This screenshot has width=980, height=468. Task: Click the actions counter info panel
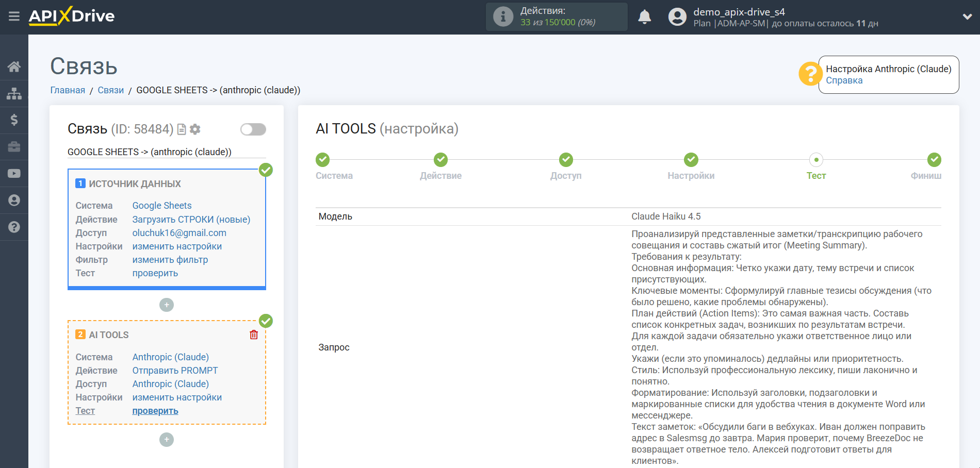[556, 16]
